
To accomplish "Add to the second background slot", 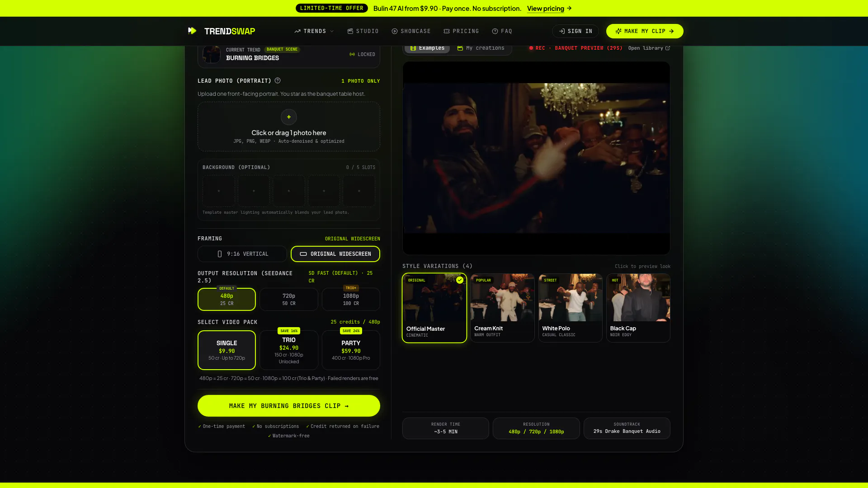I will click(254, 191).
